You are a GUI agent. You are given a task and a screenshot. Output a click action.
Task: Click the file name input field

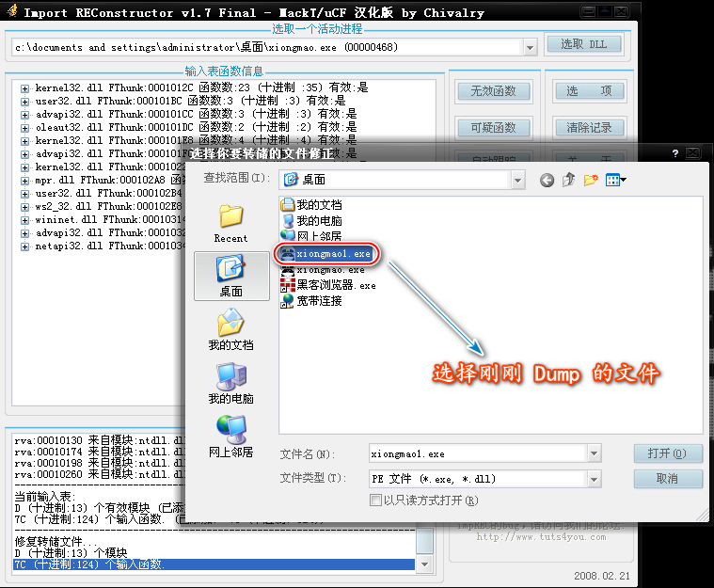[x=477, y=453]
